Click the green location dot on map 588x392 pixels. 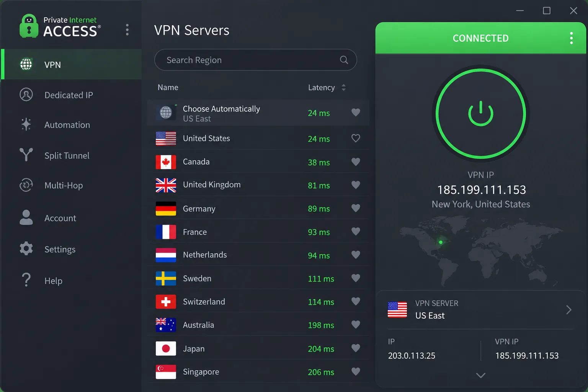tap(441, 242)
